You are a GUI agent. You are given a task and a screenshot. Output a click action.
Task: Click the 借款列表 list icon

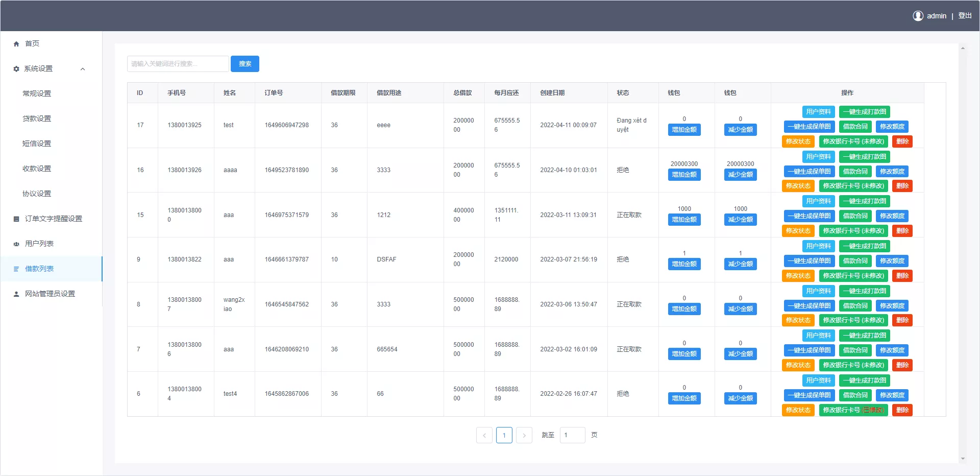click(x=16, y=269)
